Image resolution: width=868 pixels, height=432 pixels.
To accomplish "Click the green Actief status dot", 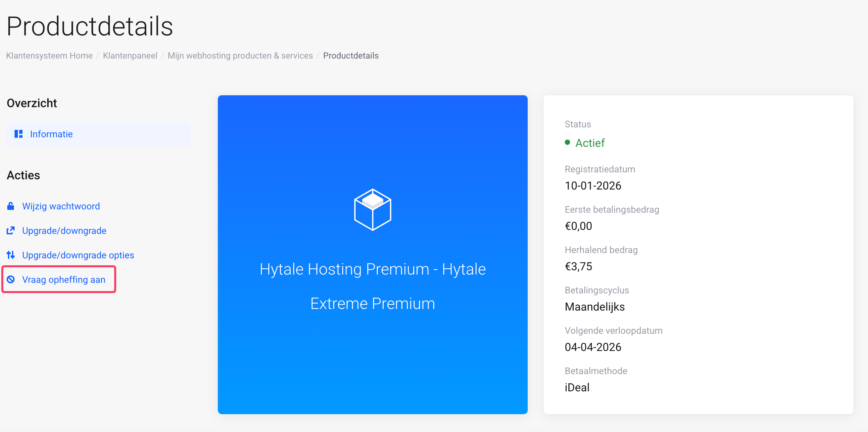I will click(x=567, y=143).
